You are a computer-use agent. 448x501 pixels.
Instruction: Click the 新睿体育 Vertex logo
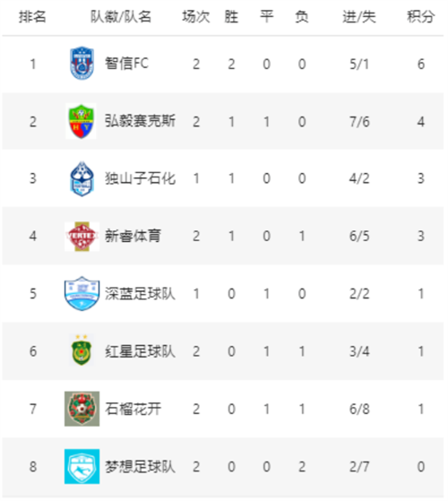pos(82,236)
